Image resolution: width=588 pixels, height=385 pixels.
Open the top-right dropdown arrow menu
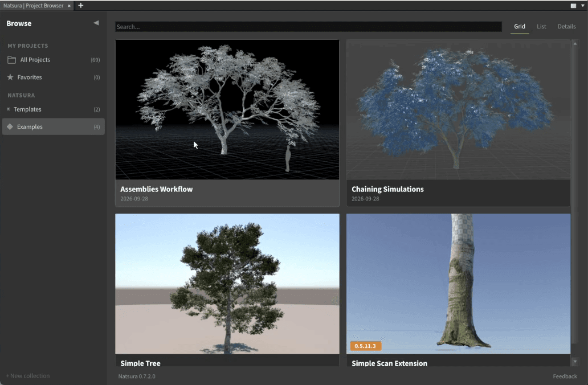(583, 6)
